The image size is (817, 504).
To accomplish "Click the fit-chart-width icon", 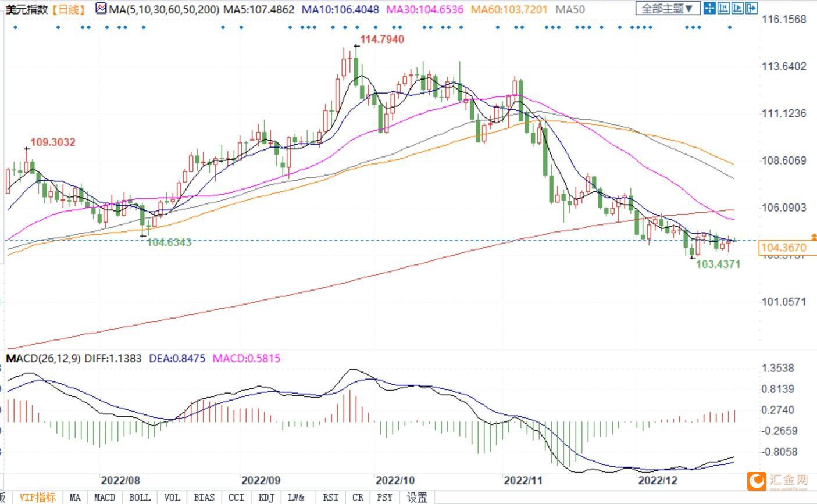I will point(723,8).
